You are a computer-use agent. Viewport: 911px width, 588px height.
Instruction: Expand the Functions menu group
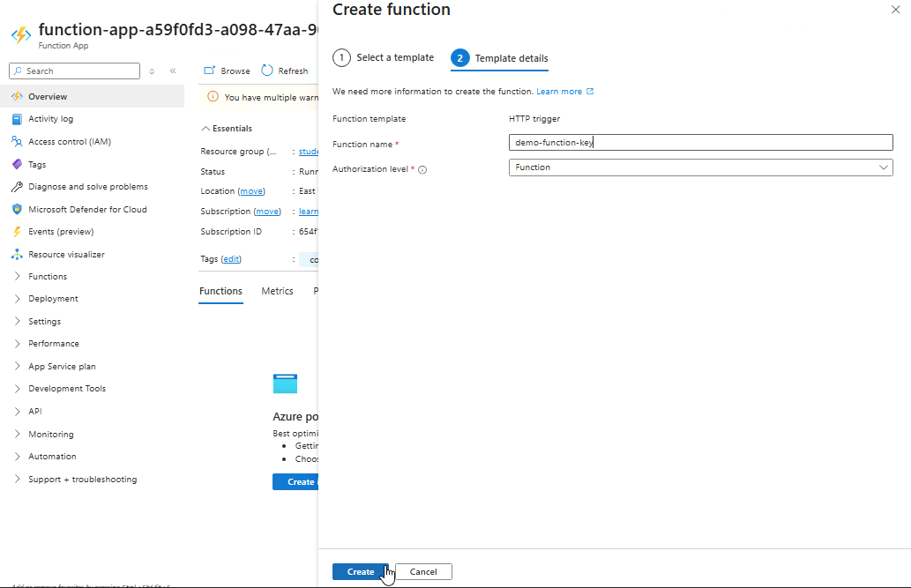[x=48, y=277]
